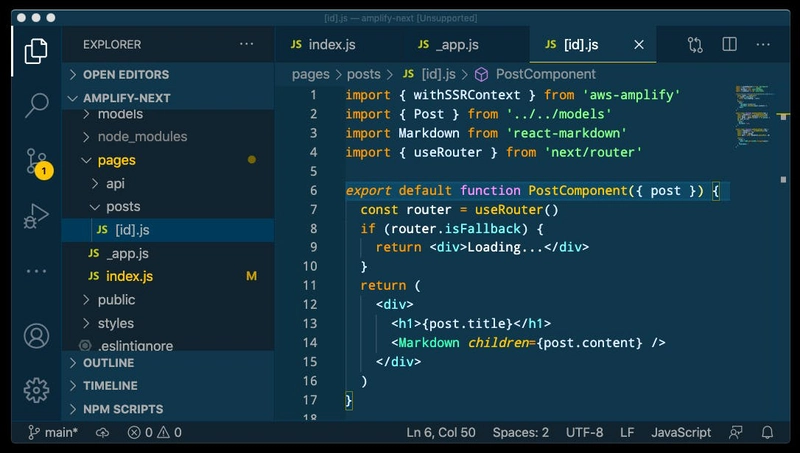800x453 pixels.
Task: Click post.title expression on line 13
Action: click(467, 323)
